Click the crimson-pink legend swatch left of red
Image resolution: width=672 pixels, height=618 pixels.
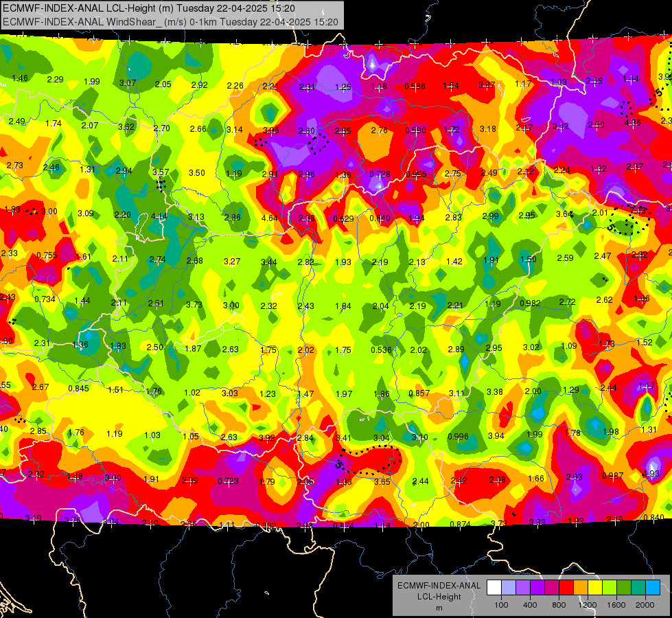552,588
